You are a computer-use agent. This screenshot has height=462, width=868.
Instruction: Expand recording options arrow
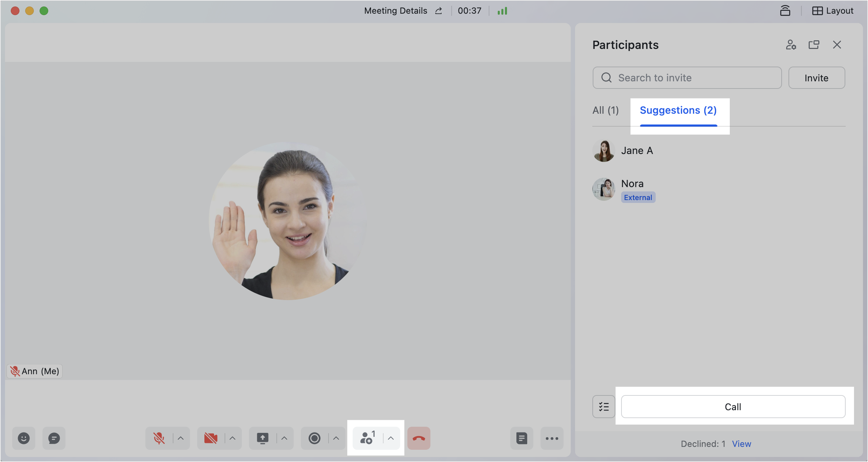click(x=336, y=438)
